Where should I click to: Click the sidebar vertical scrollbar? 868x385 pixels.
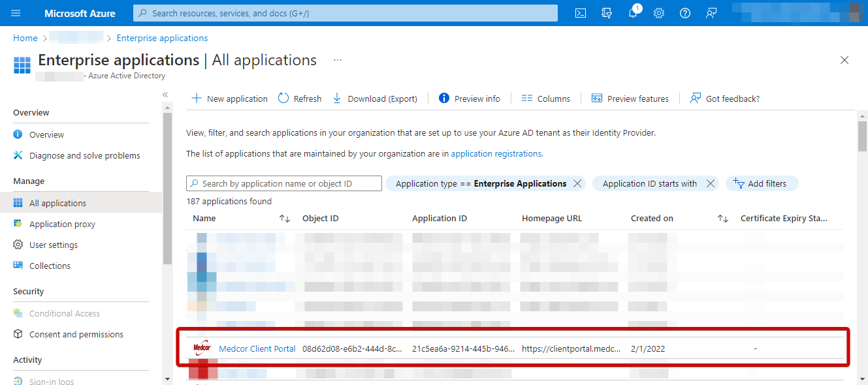[168, 189]
